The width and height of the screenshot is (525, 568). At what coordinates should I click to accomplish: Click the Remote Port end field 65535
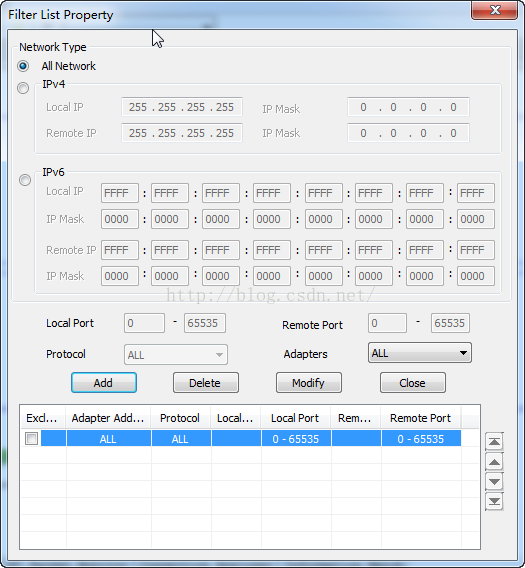coord(450,323)
